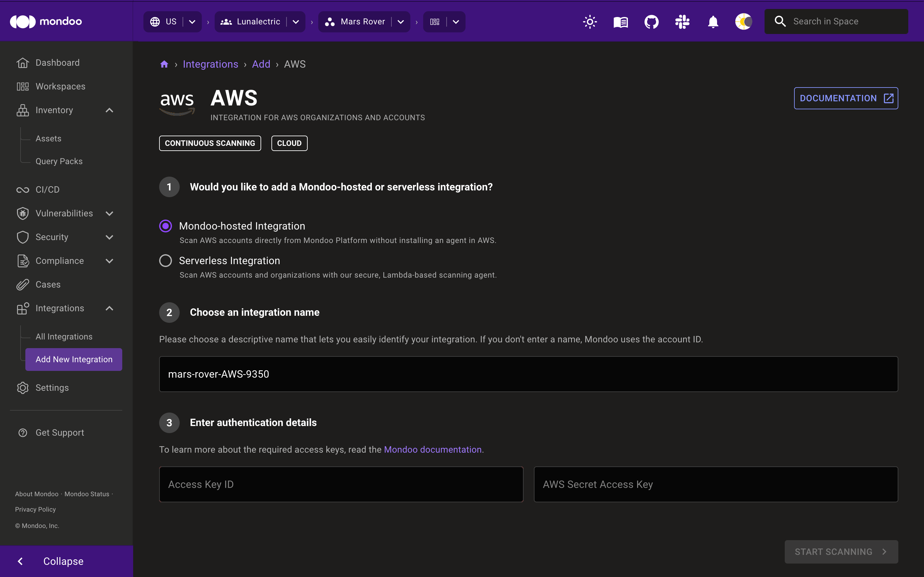Image resolution: width=924 pixels, height=577 pixels.
Task: Expand the US region dropdown
Action: [x=192, y=21]
